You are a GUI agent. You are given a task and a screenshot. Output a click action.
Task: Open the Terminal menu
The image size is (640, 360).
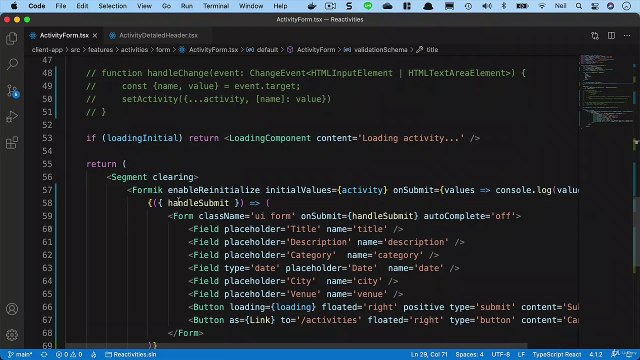point(216,6)
